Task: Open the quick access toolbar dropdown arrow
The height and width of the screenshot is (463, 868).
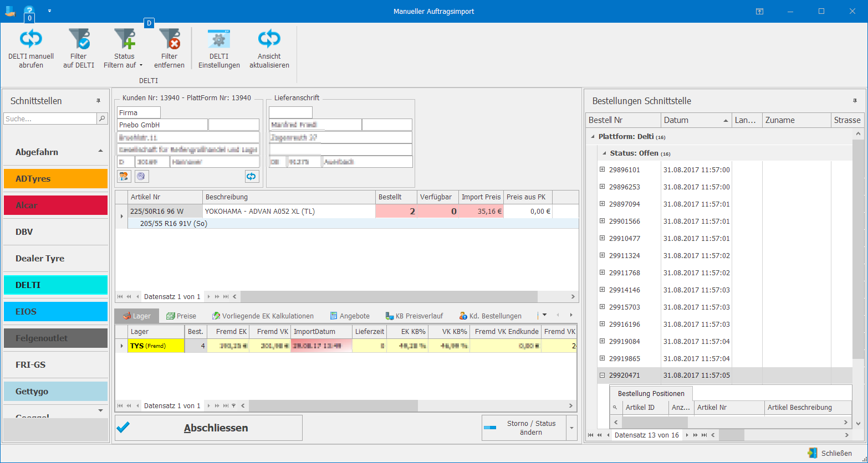Action: coord(49,11)
